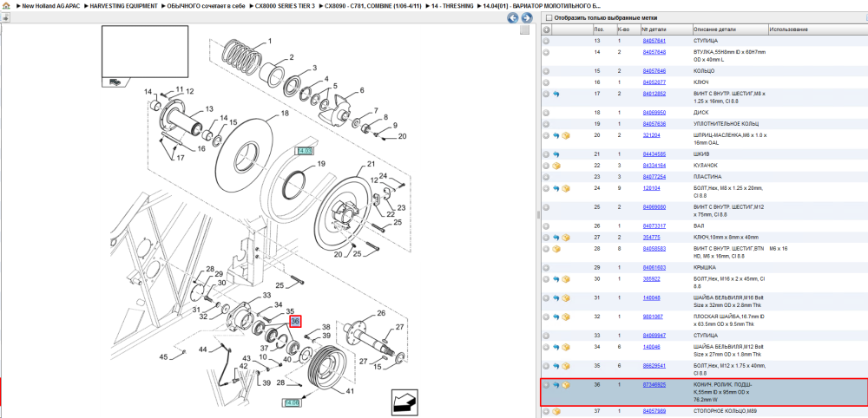Click the box icon in row 37
Image resolution: width=868 pixels, height=418 pixels.
tap(556, 411)
